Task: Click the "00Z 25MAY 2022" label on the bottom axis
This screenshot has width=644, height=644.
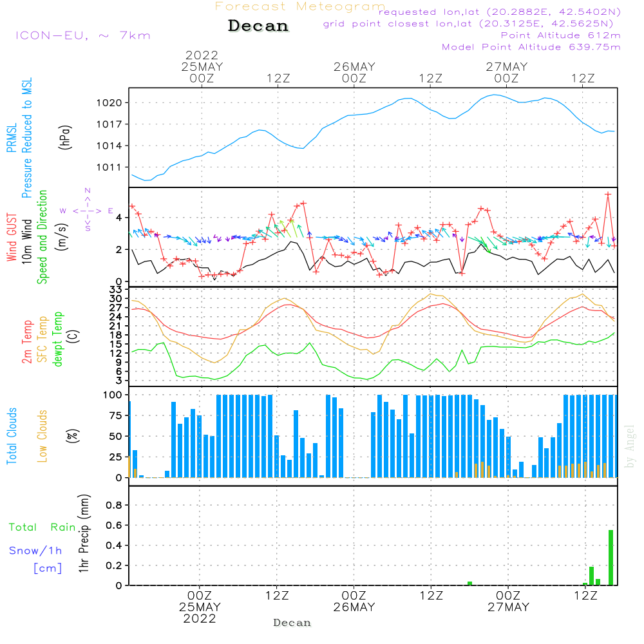Action: tap(200, 607)
